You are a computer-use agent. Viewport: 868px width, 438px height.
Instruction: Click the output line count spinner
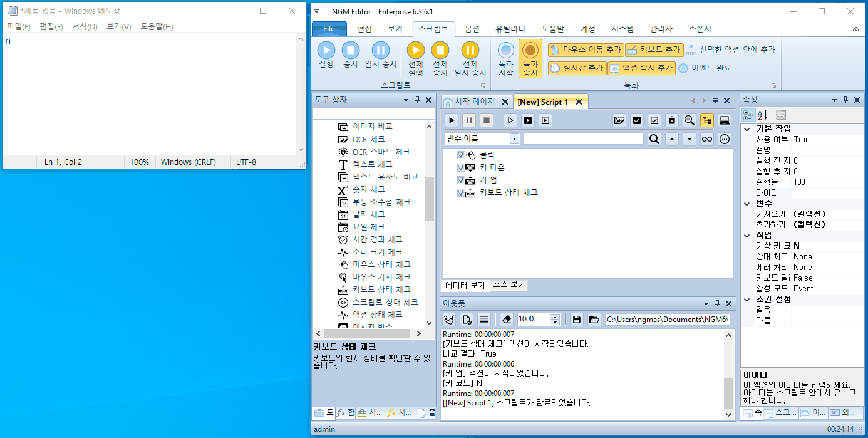[x=554, y=319]
